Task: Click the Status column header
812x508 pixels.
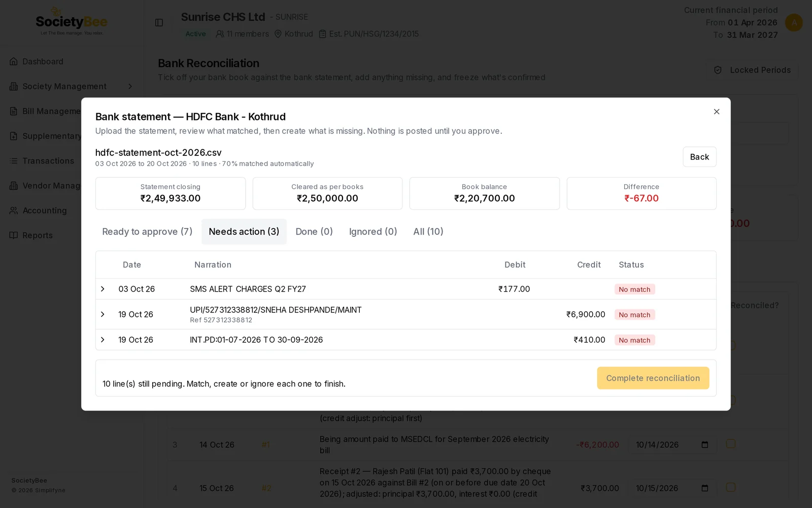Action: point(631,265)
